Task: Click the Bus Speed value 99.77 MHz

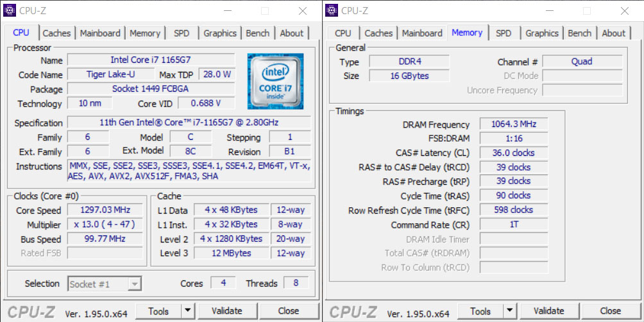Action: point(105,239)
